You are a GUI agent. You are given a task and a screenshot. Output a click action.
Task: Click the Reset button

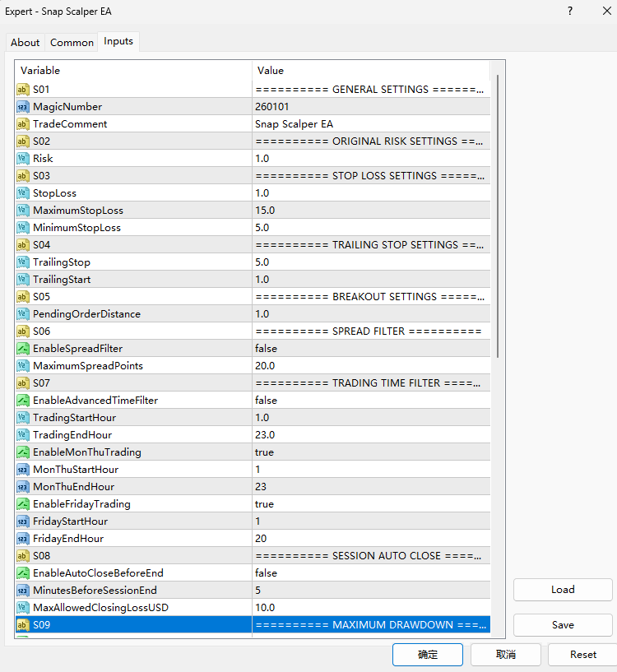pyautogui.click(x=582, y=655)
